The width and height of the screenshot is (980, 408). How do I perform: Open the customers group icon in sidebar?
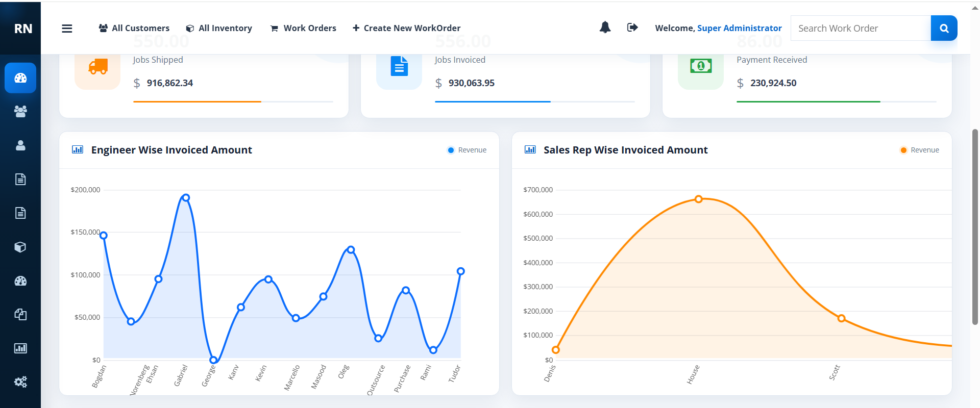(20, 112)
